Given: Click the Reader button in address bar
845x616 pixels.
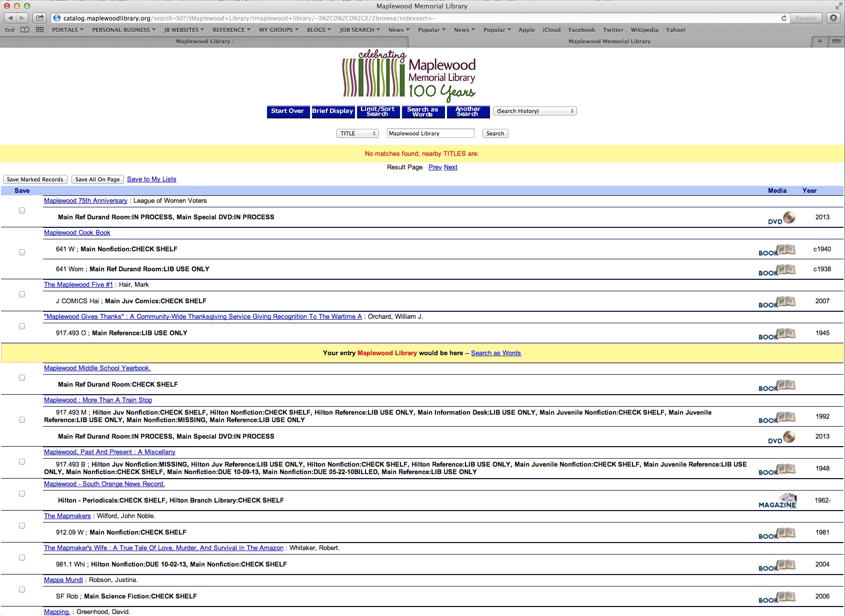Looking at the screenshot, I should 806,18.
